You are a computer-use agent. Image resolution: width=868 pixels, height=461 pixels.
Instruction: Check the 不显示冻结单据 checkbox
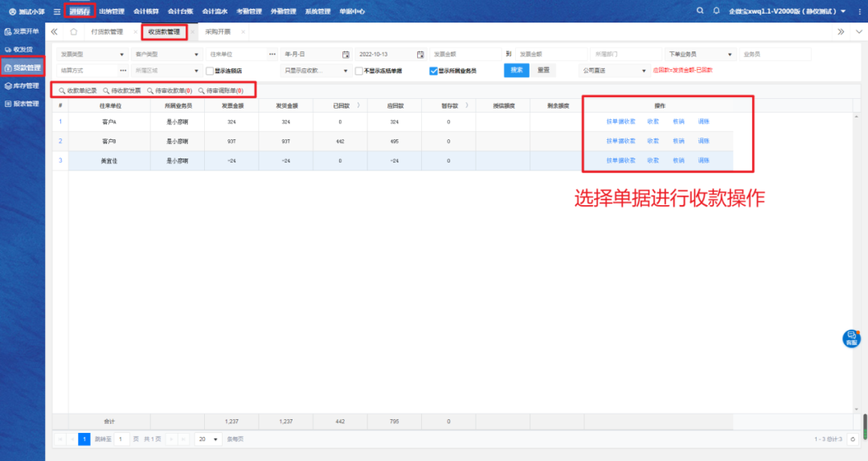click(x=359, y=70)
